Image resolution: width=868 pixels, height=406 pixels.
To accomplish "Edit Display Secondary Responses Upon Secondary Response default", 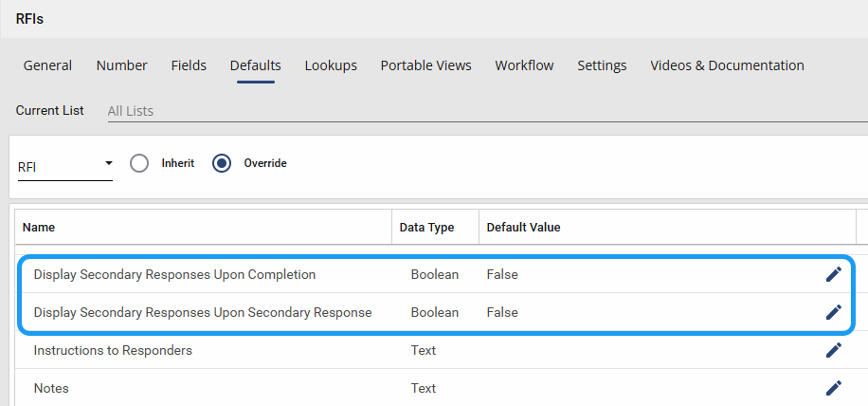I will click(x=833, y=312).
